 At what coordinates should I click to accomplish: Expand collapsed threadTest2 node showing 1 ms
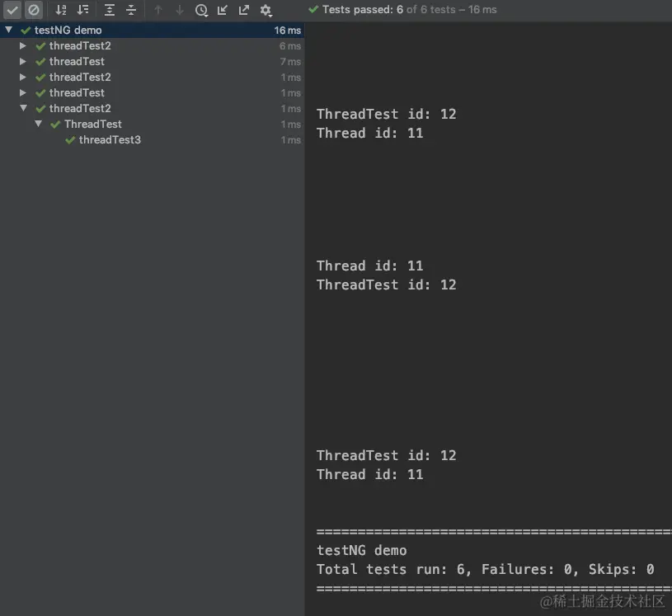23,77
